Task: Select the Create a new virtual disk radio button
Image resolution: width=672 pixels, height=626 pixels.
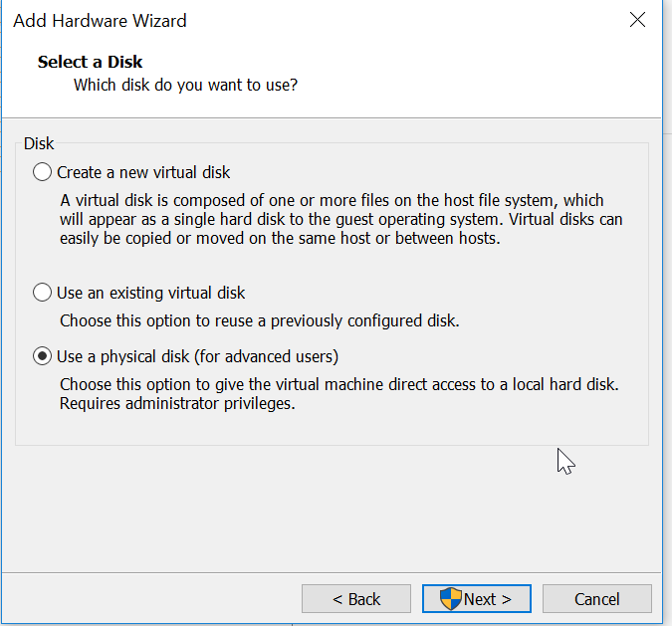Action: [x=42, y=172]
